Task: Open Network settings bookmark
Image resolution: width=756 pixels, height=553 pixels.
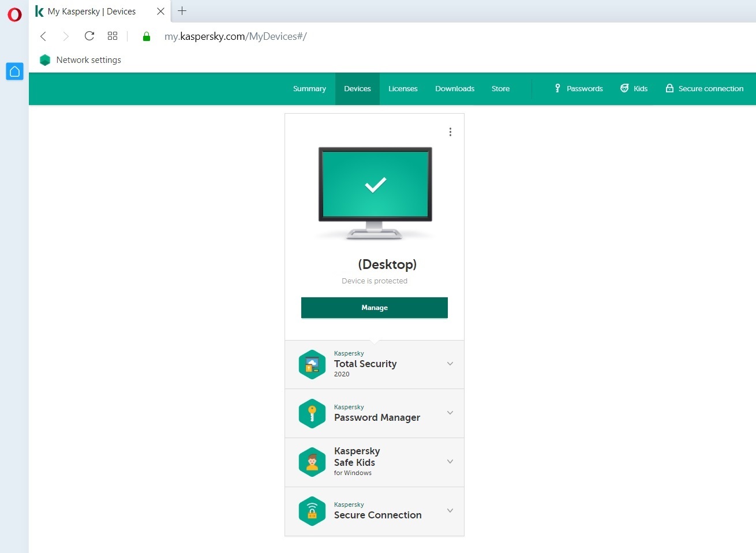Action: coord(81,60)
